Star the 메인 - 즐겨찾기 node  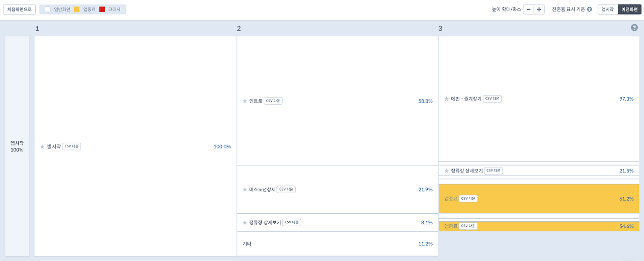point(446,99)
